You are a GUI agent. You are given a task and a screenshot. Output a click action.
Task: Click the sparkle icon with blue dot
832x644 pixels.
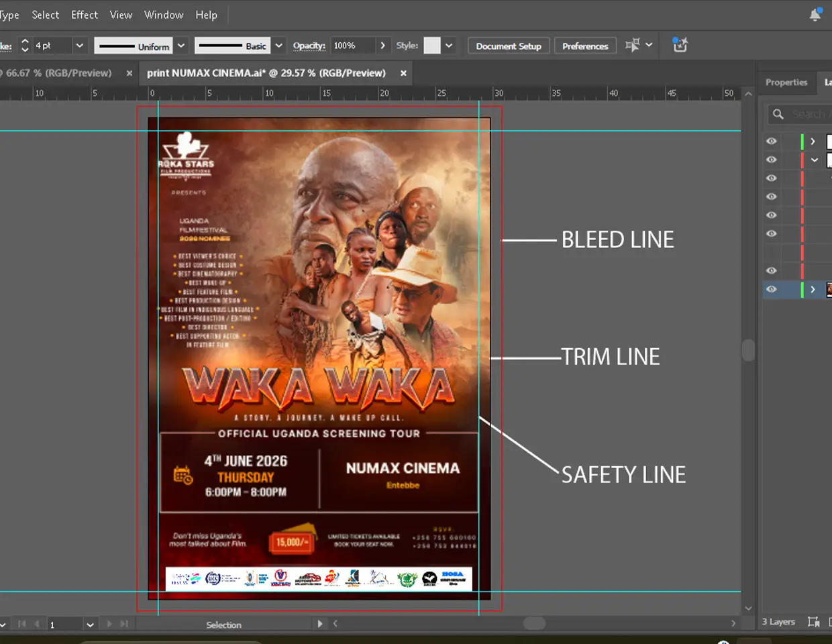click(x=680, y=45)
